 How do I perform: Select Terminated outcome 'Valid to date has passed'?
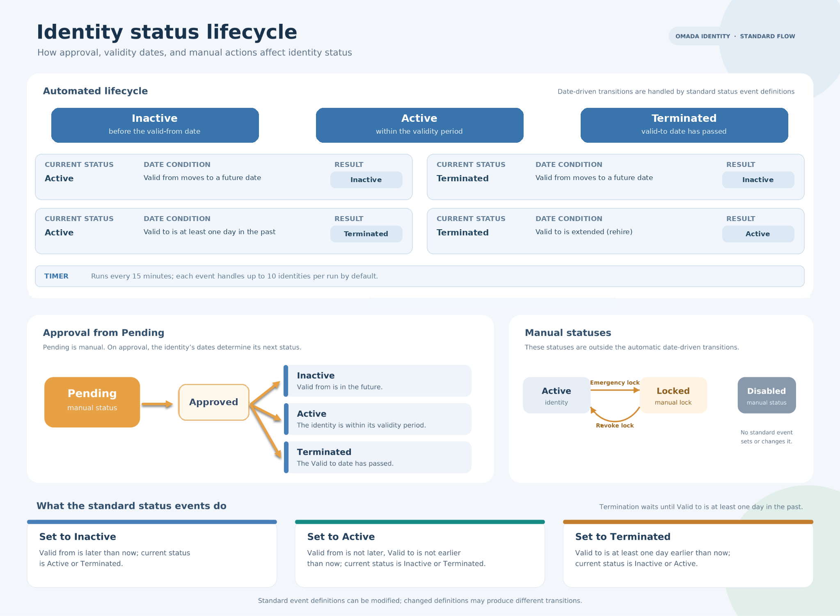point(378,457)
